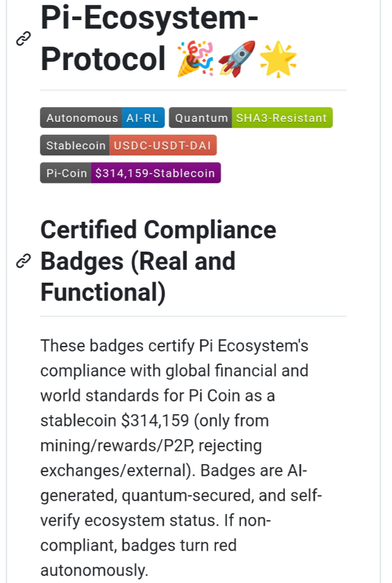Screen dimensions: 392x583
Task: Click the 'These badges certify Pi Ecosystem's' line
Action: coord(174,346)
